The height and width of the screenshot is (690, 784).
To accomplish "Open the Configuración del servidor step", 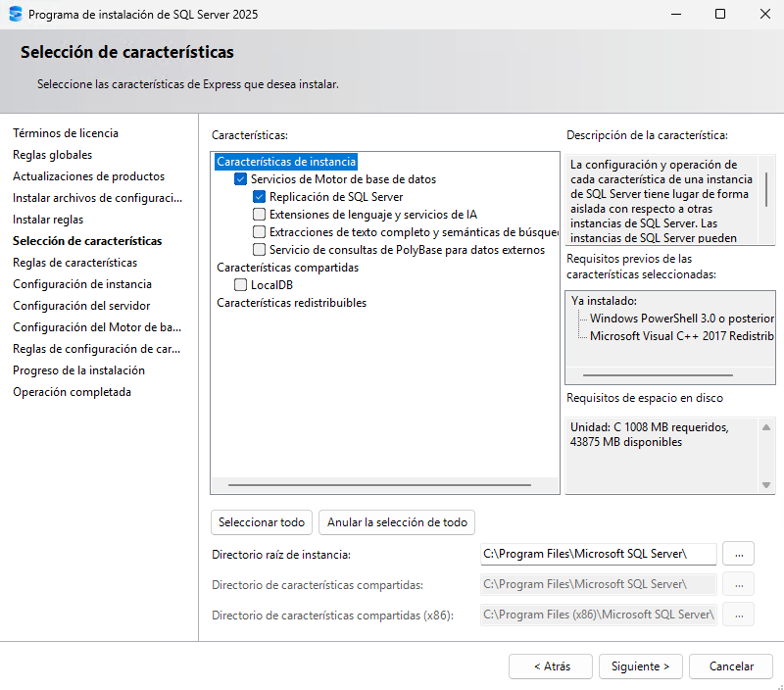I will [x=81, y=306].
